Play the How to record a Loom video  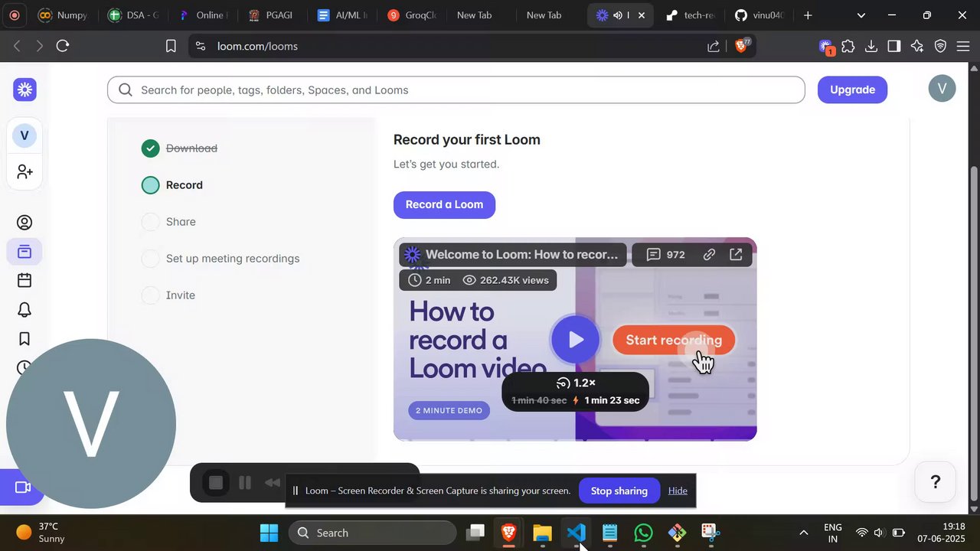click(575, 340)
